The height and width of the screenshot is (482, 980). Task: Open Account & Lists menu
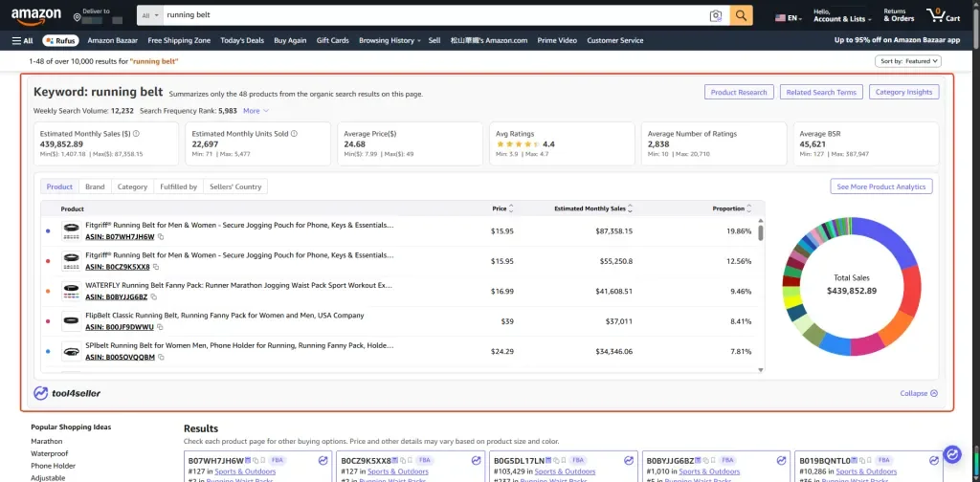coord(842,15)
